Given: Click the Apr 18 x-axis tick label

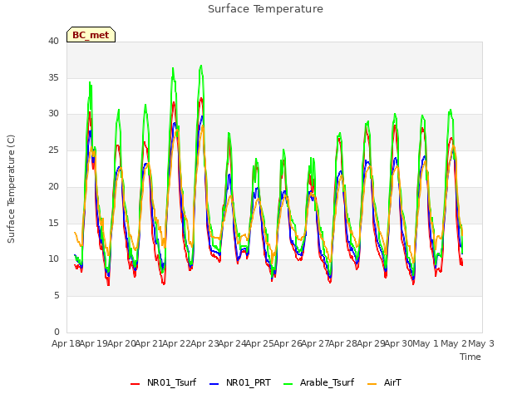Looking at the screenshot, I should click(x=66, y=343).
